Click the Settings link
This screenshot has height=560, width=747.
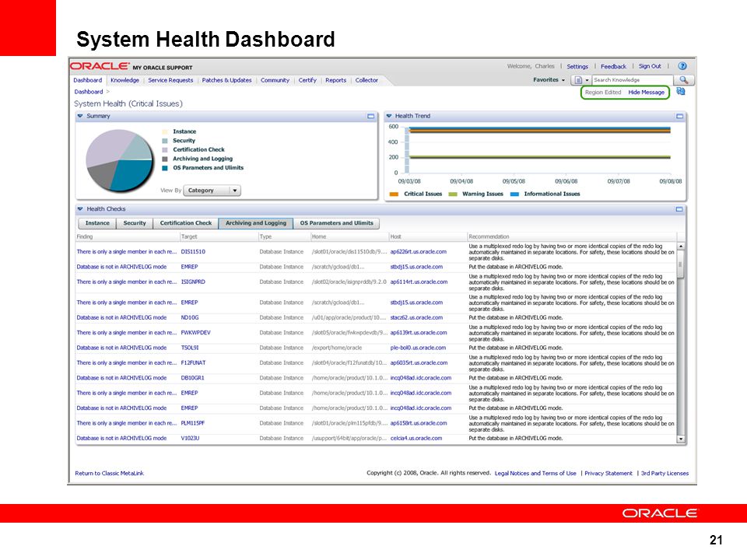pos(577,67)
